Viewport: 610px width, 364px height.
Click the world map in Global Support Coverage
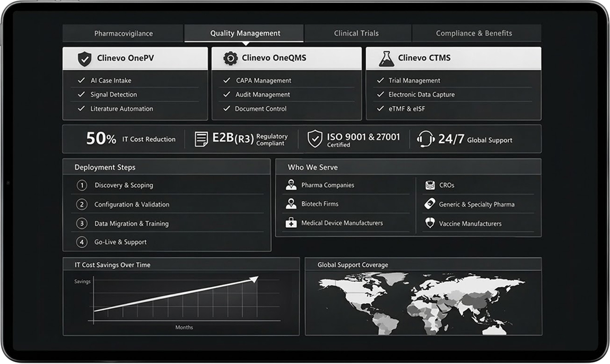(x=421, y=303)
